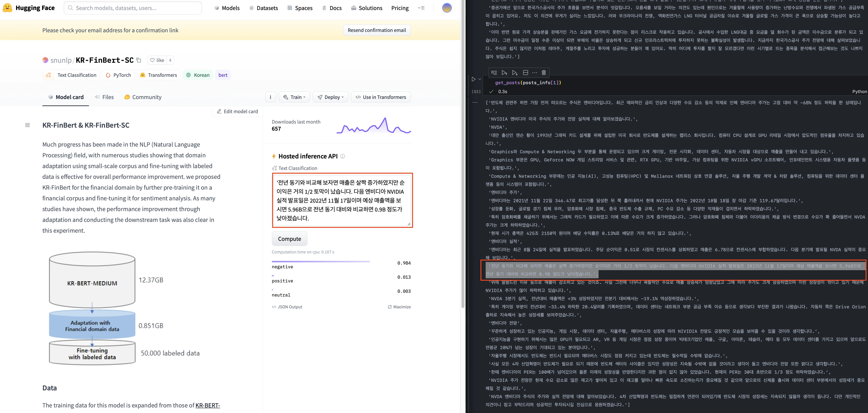Expand the navbar more-menu icon after Pricing

421,8
